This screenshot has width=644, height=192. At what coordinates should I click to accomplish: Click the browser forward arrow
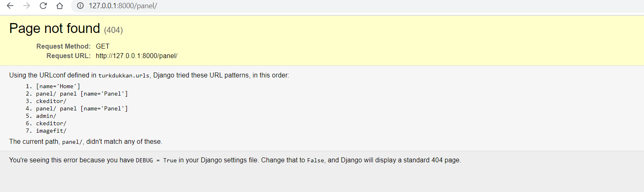(27, 6)
